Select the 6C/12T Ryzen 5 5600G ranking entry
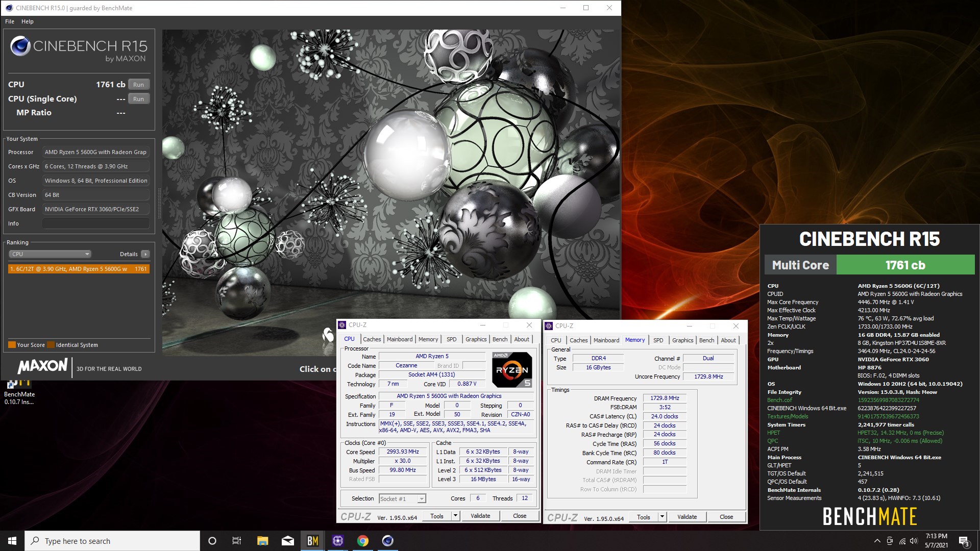Viewport: 980px width, 551px height. (x=79, y=269)
